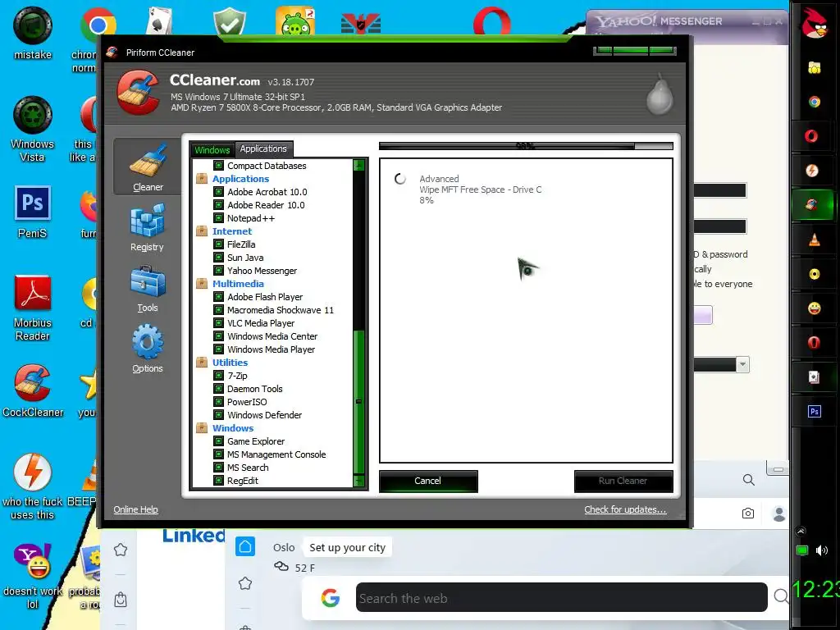Select the Sun Java entry
Image resolution: width=840 pixels, height=630 pixels.
click(245, 258)
